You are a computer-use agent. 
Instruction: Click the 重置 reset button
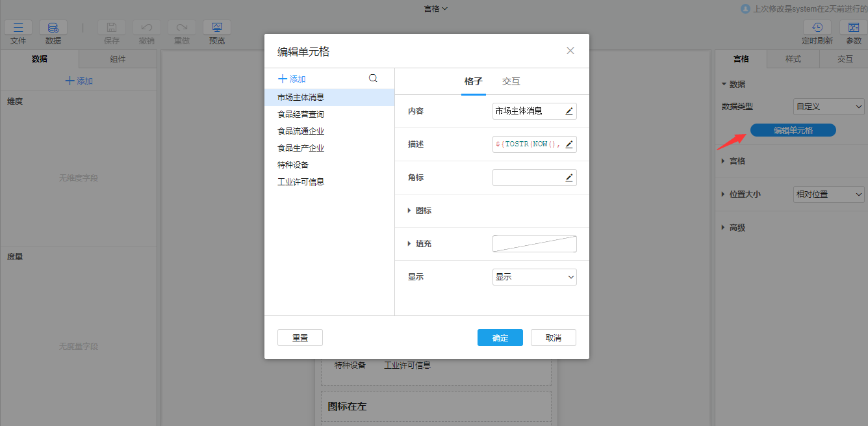tap(300, 337)
